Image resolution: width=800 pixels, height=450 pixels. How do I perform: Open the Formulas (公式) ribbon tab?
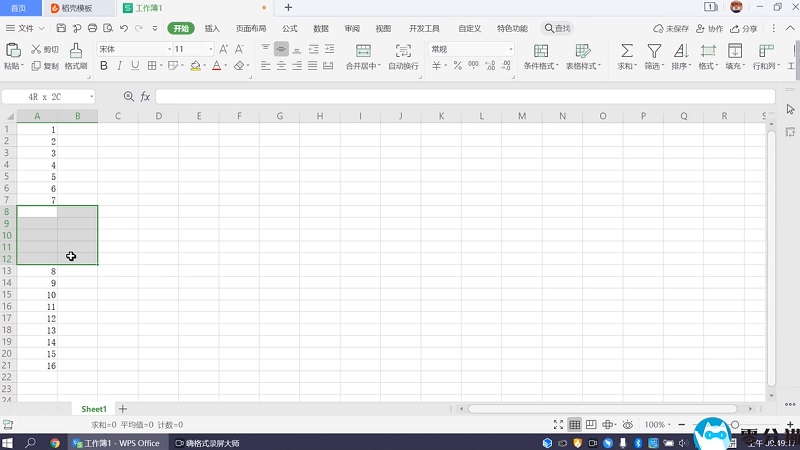pyautogui.click(x=290, y=29)
